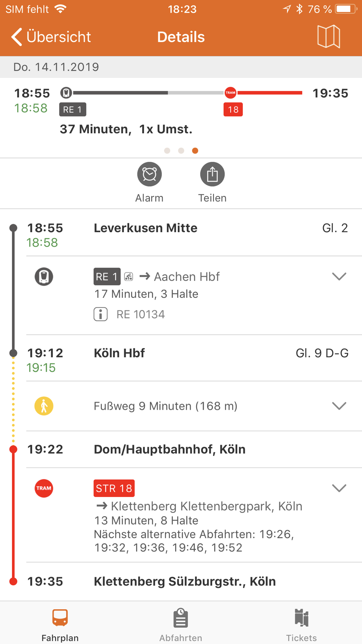This screenshot has width=362, height=644.
Task: Tap the Köln Hbf station name
Action: pyautogui.click(x=119, y=353)
